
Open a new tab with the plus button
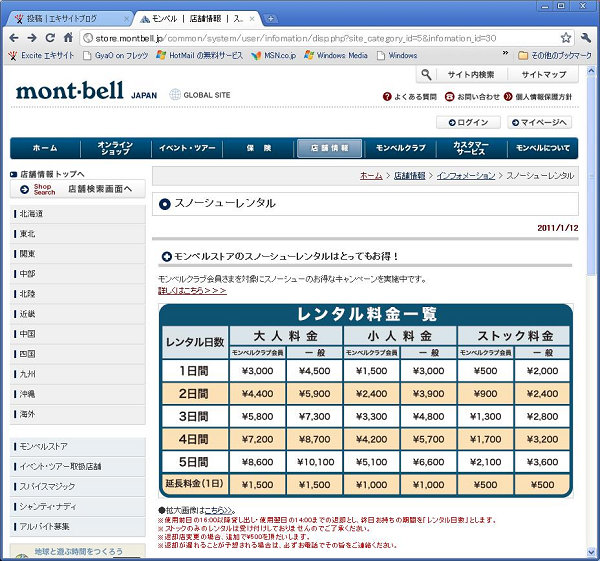271,18
